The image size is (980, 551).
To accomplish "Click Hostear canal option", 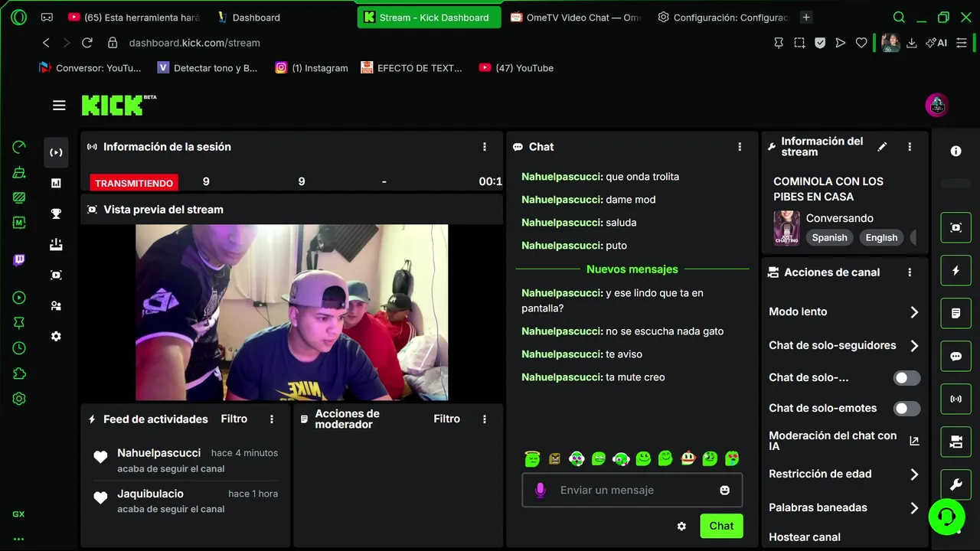I will coord(805,537).
